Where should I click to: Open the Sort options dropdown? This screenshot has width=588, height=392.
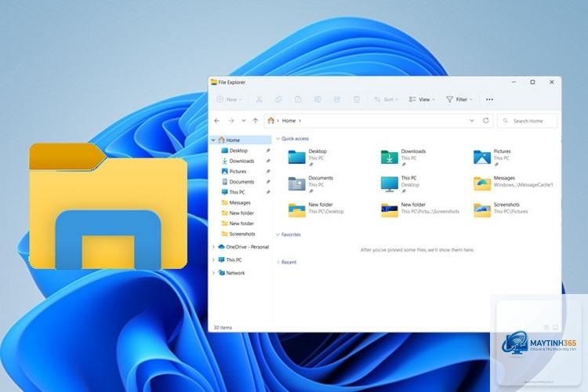[x=386, y=100]
